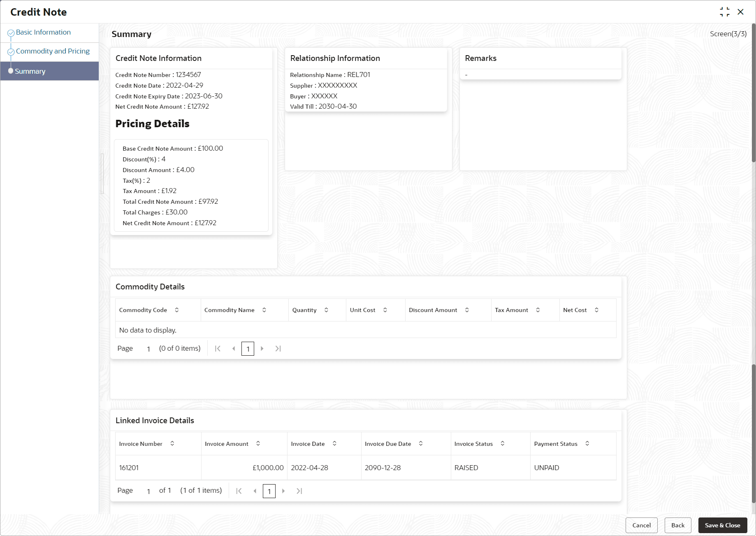Sort by Invoice Status column
This screenshot has height=536, width=756.
503,443
